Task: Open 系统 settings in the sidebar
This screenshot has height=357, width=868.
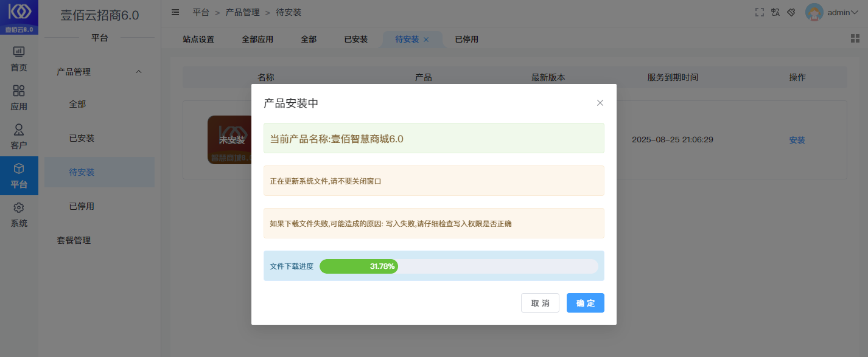Action: coord(19,215)
